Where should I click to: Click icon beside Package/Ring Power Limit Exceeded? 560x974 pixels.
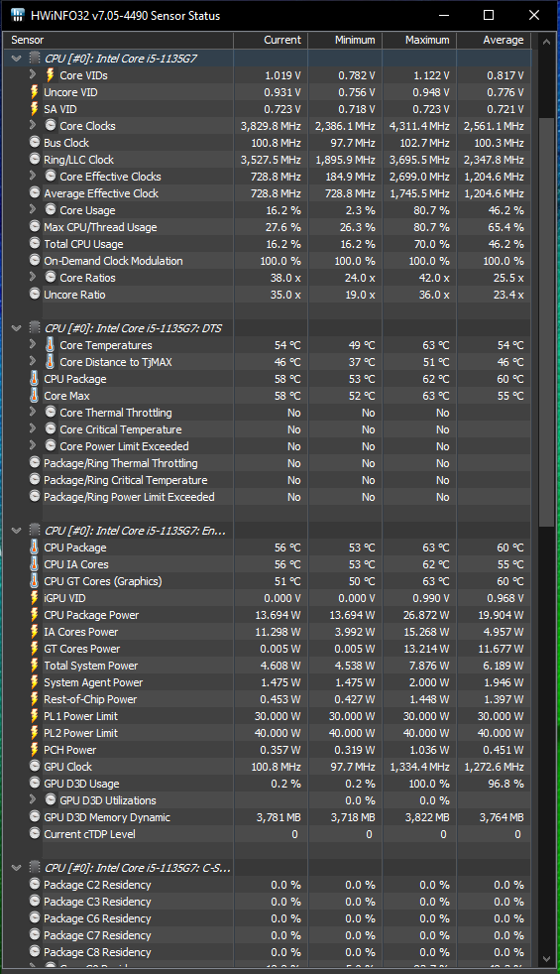pos(35,496)
